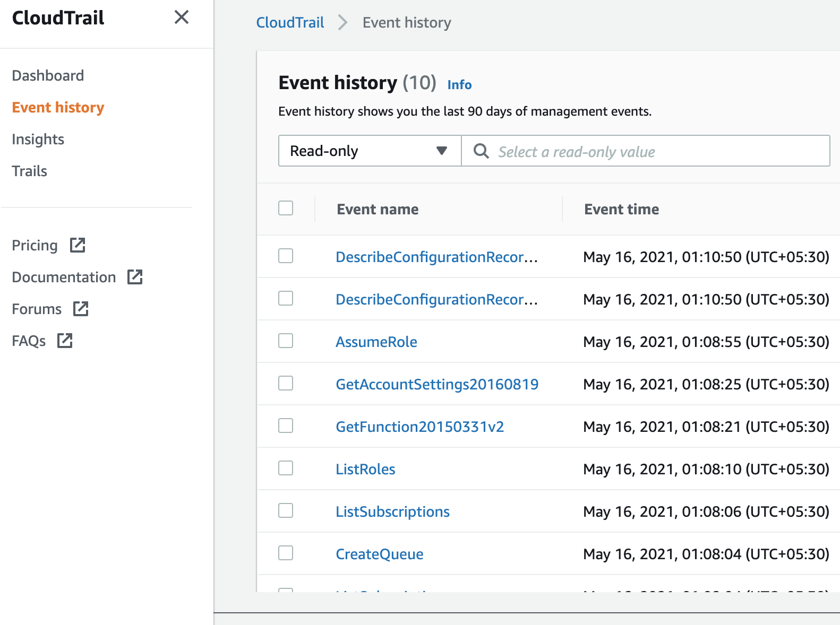Sort by Event time column

click(622, 209)
